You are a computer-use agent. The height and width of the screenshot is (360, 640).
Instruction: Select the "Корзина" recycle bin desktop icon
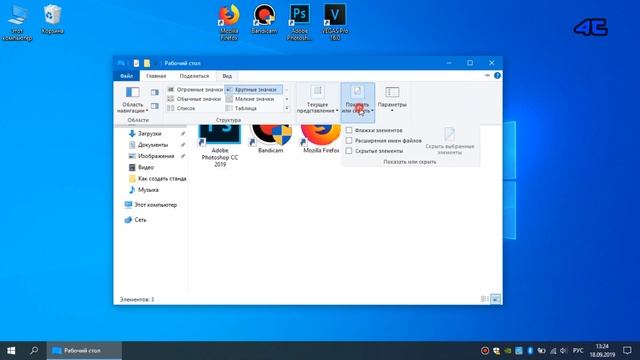(x=53, y=19)
